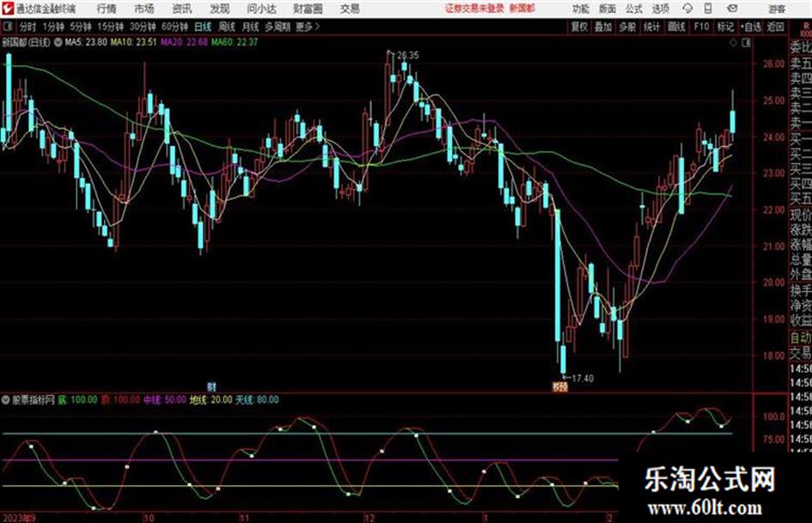Add stock via 自选 button
Image resolution: width=812 pixels, height=523 pixels.
tap(750, 27)
